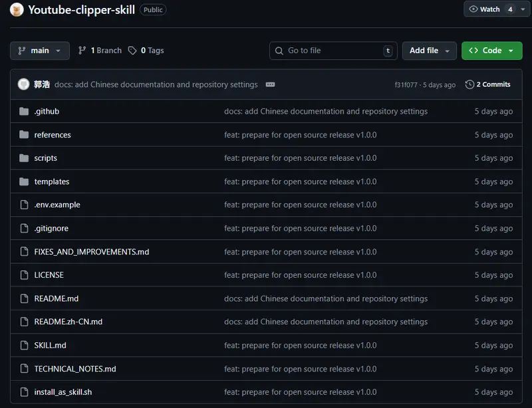View the 1 Branch list

pyautogui.click(x=100, y=51)
